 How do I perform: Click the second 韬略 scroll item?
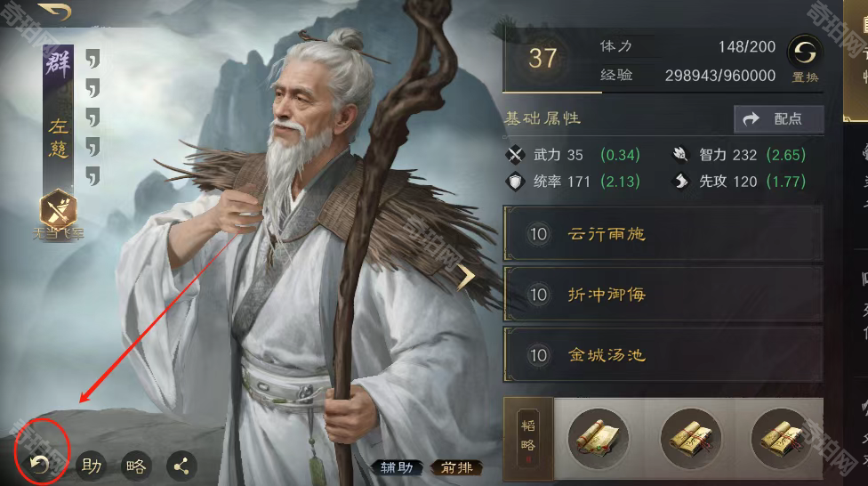point(690,439)
